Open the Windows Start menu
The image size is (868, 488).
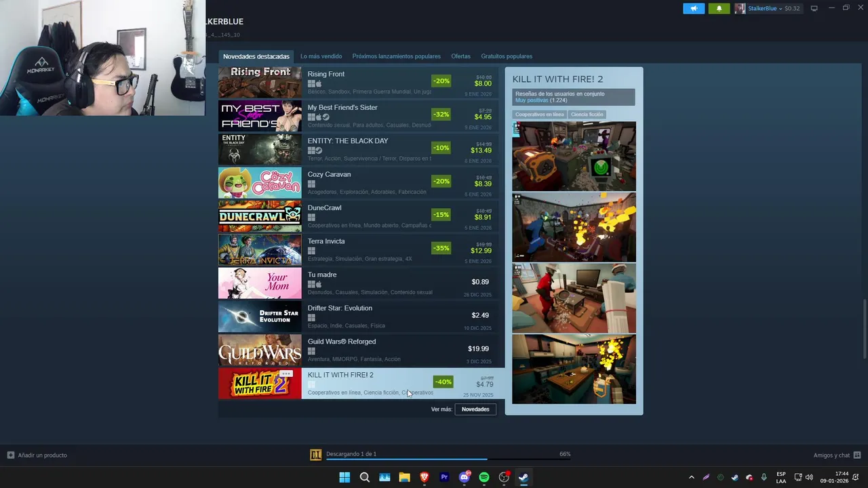tap(344, 477)
